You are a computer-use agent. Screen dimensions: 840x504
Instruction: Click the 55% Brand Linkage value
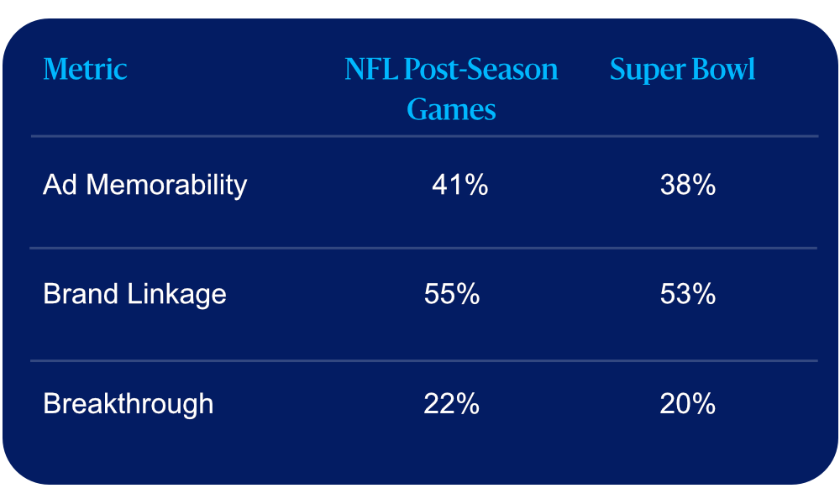(x=452, y=294)
